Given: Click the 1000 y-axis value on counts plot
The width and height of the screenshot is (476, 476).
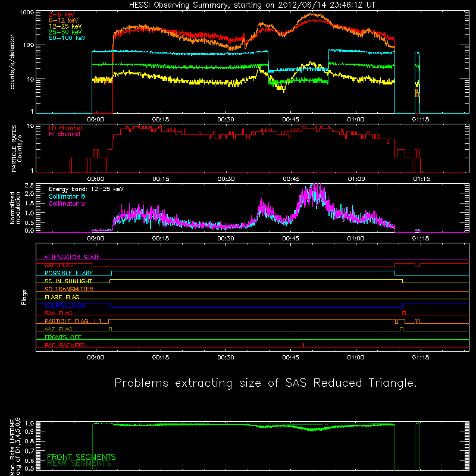Looking at the screenshot, I should [x=27, y=12].
